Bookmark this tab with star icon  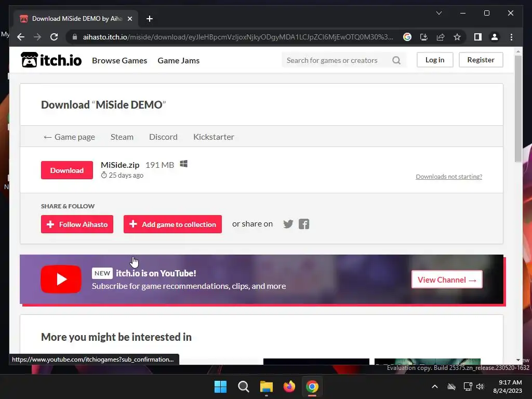pyautogui.click(x=457, y=37)
